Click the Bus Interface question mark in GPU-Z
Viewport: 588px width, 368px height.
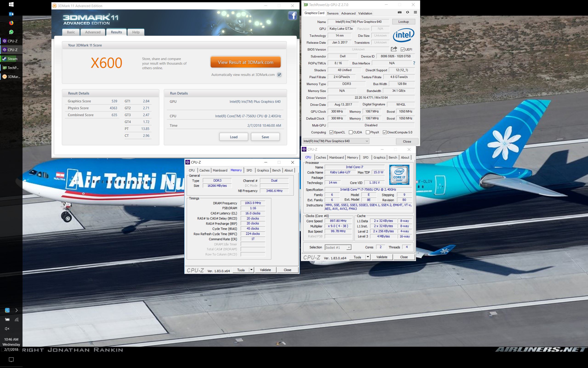pyautogui.click(x=414, y=63)
